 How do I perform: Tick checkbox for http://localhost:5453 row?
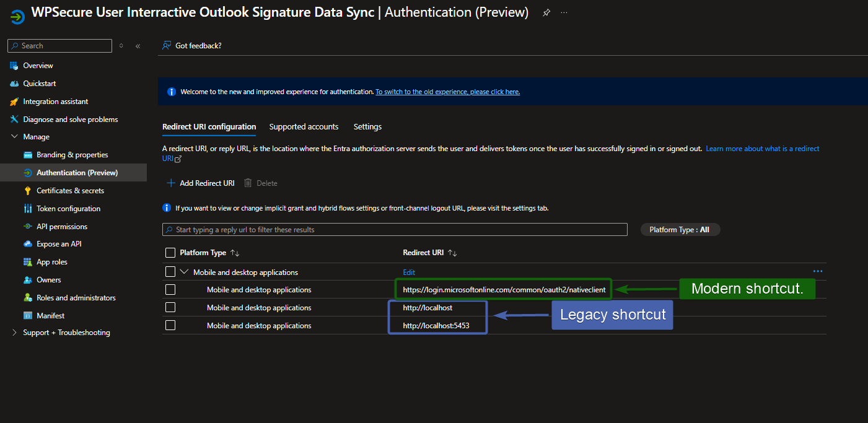point(170,326)
